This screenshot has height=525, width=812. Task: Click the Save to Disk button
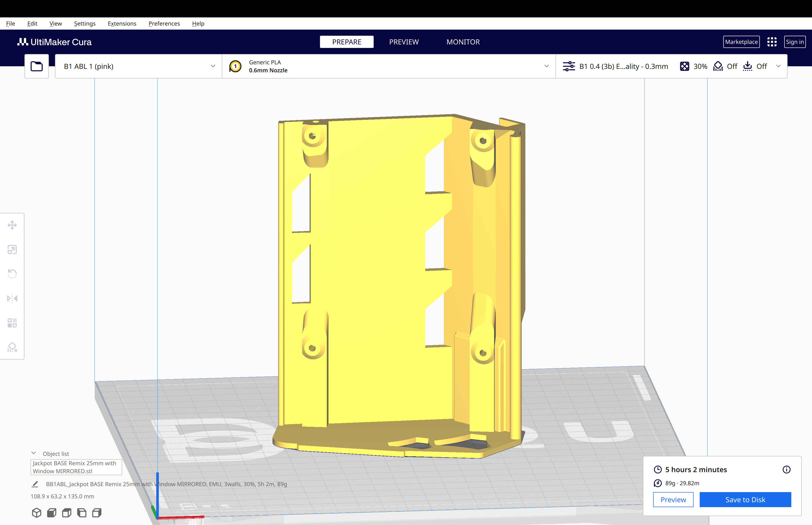tap(745, 499)
